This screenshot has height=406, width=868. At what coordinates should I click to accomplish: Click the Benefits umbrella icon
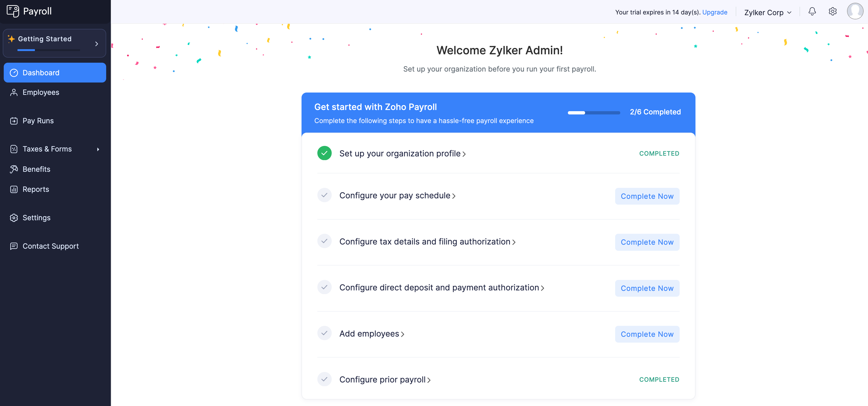pos(14,169)
